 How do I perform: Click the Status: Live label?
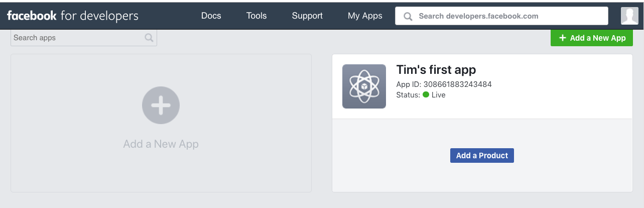(421, 94)
